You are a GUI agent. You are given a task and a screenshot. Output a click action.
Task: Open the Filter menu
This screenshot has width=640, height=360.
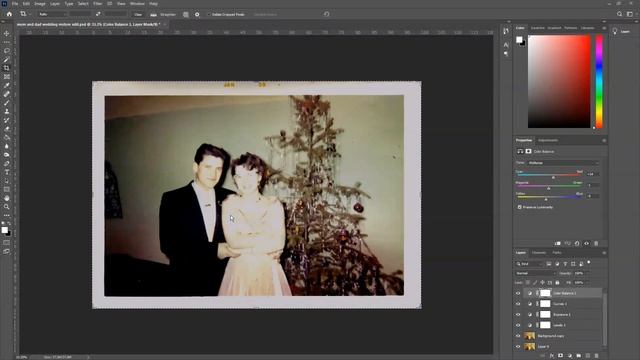click(98, 4)
